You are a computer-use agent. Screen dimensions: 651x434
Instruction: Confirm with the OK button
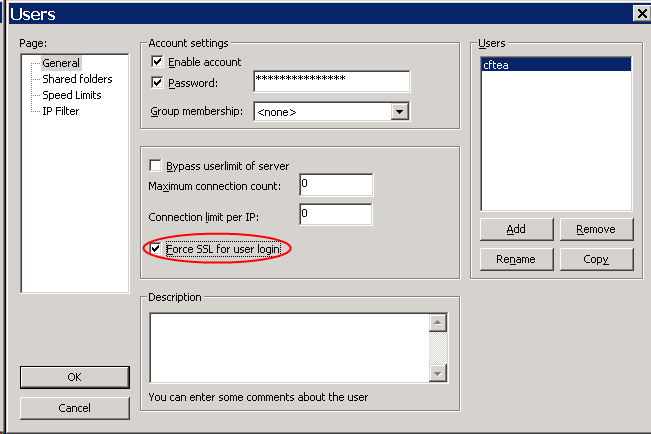tap(74, 377)
